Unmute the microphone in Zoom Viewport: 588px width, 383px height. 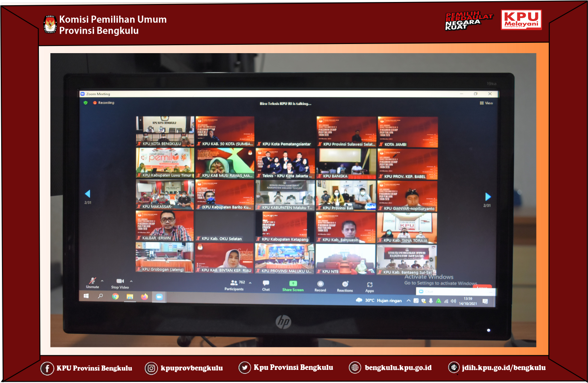point(92,282)
